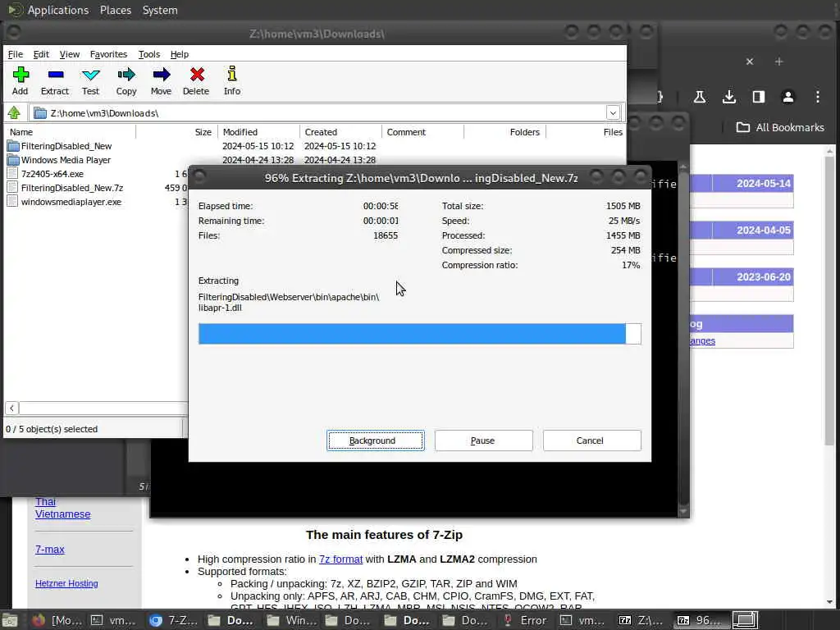Open the Hetzner Hosting link

66,583
